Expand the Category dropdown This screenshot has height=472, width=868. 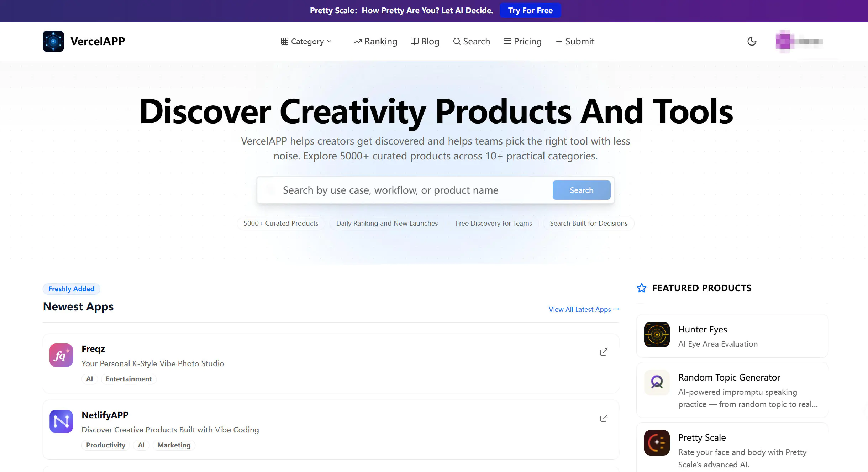pyautogui.click(x=306, y=41)
